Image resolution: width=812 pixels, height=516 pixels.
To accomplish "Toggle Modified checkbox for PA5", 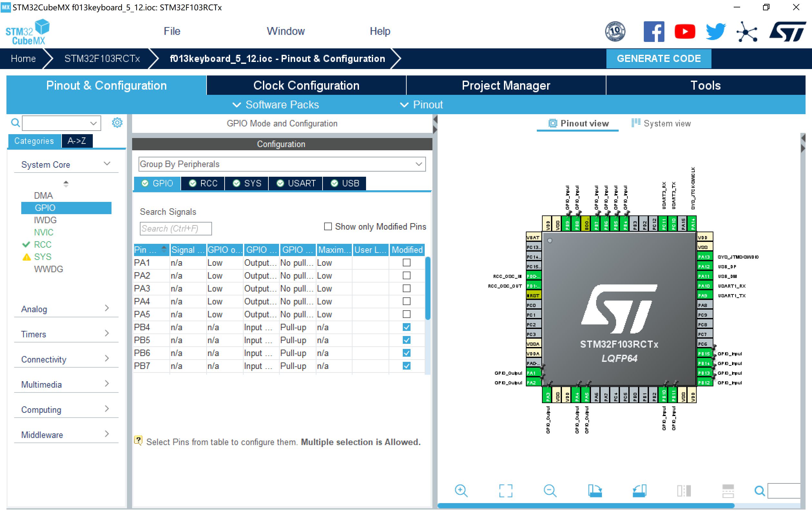I will (407, 314).
